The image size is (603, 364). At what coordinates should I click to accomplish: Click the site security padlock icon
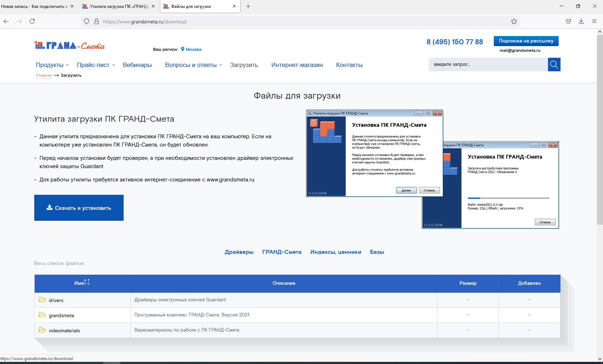pos(96,22)
